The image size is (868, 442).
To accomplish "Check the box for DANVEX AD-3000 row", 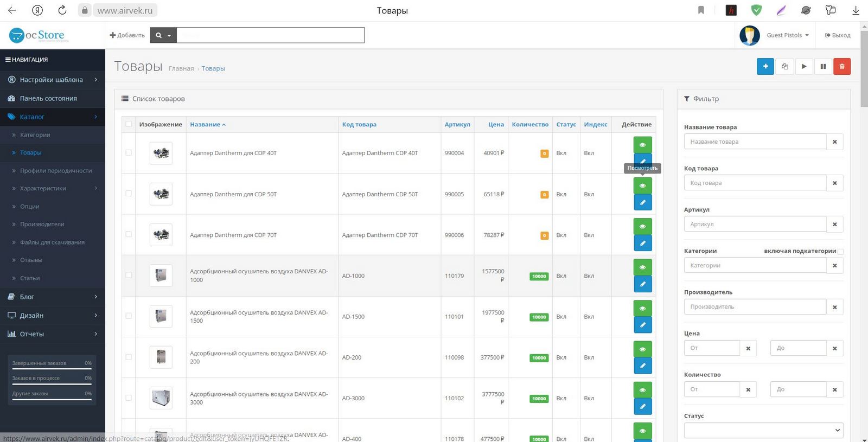I will [129, 398].
